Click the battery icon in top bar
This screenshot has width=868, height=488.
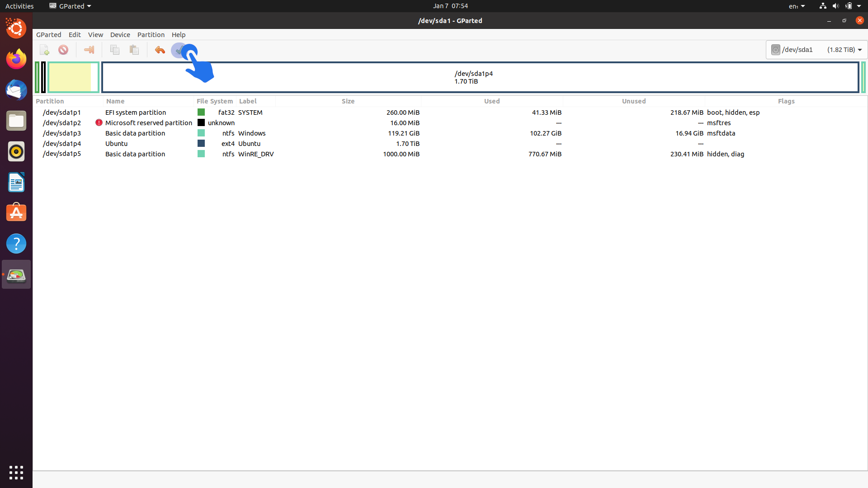[x=849, y=6]
